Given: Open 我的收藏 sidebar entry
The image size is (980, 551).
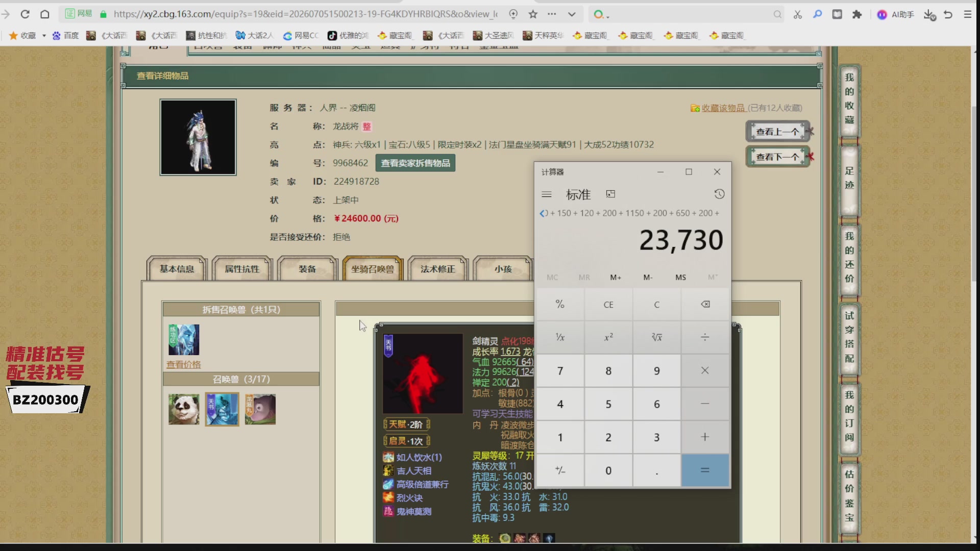Looking at the screenshot, I should pyautogui.click(x=849, y=98).
